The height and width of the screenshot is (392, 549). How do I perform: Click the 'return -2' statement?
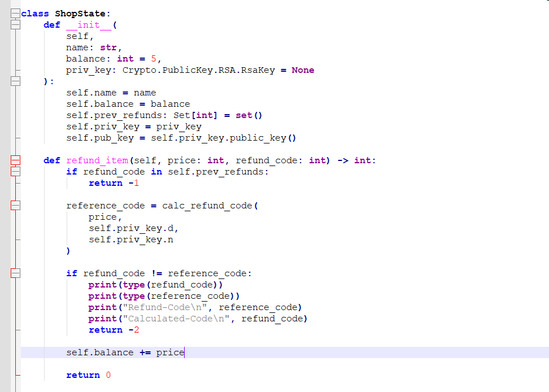tap(114, 330)
